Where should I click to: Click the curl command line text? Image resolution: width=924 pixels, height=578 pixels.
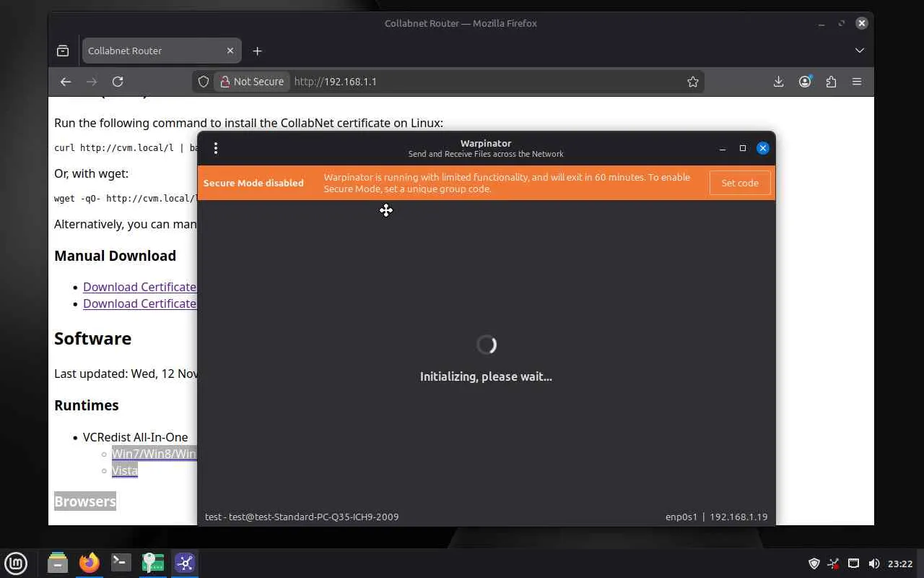coord(126,148)
